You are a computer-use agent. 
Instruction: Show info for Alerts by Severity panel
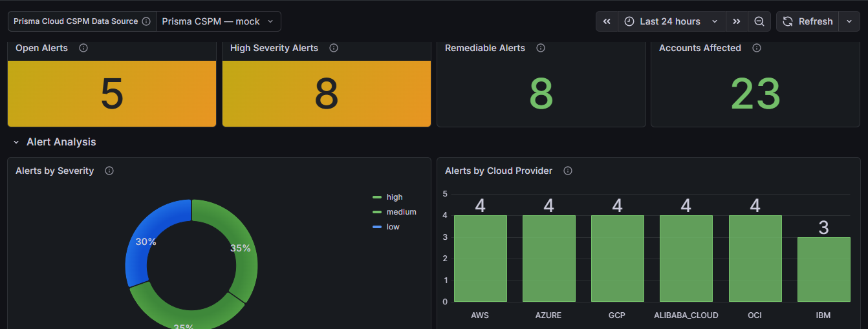[109, 171]
